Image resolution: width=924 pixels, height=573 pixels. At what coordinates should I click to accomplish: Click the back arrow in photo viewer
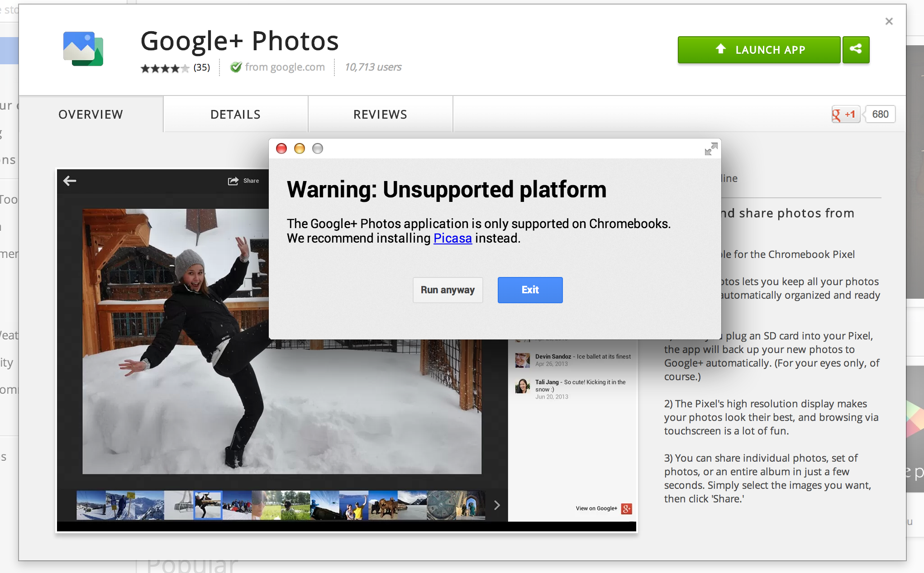pos(70,181)
